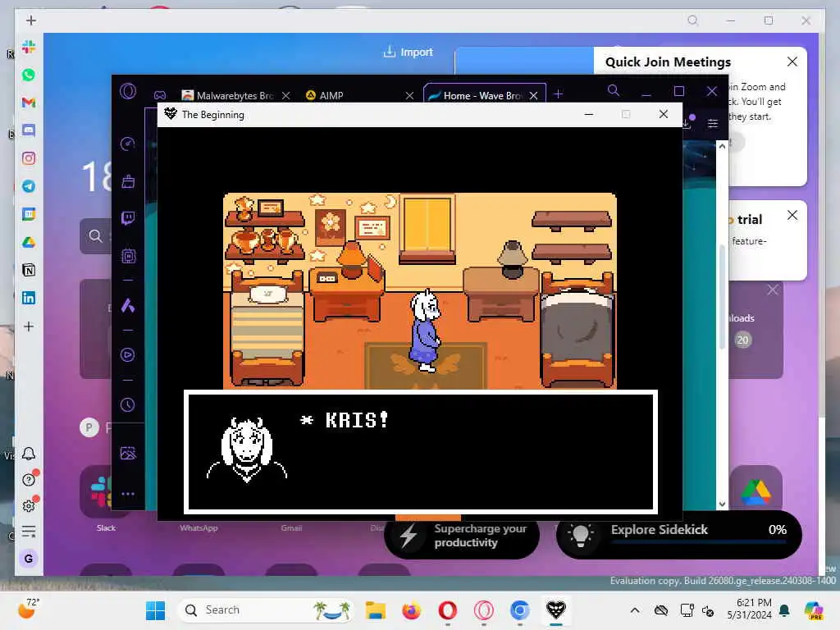
Task: Switch to the Malwarebytes Browser tab
Action: (x=228, y=95)
